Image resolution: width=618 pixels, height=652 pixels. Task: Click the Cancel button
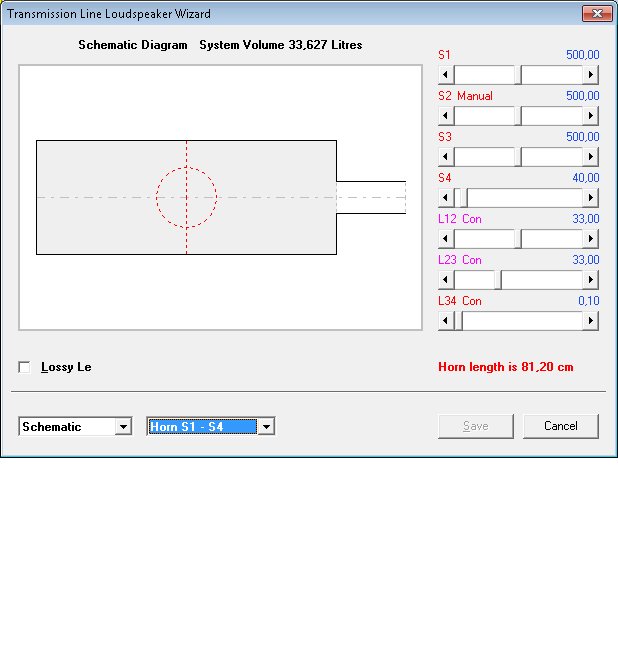tap(561, 426)
